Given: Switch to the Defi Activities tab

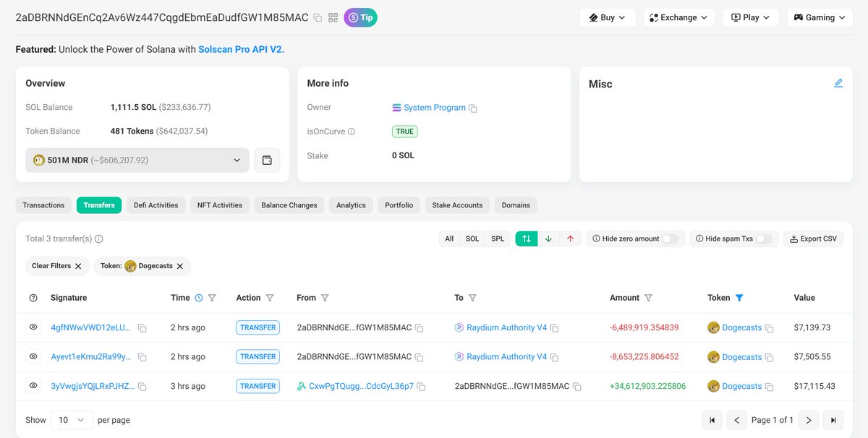Looking at the screenshot, I should pyautogui.click(x=156, y=205).
